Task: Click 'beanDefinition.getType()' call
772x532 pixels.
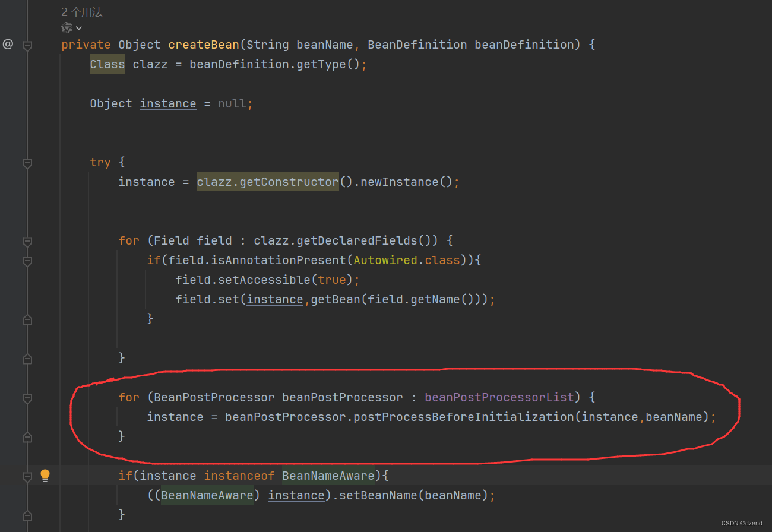Action: [x=274, y=64]
